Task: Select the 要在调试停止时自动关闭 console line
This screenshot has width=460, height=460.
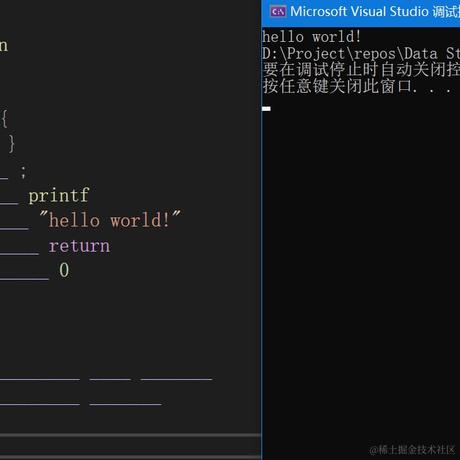Action: click(x=361, y=70)
